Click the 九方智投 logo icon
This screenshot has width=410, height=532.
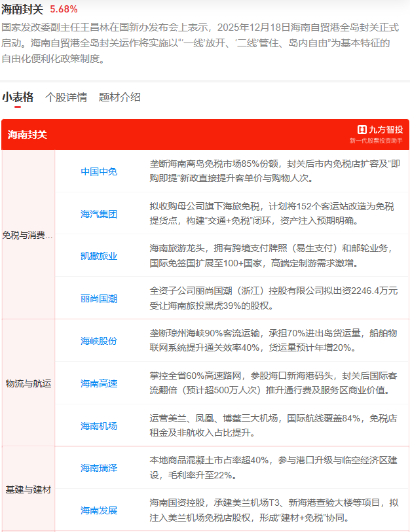pos(362,130)
